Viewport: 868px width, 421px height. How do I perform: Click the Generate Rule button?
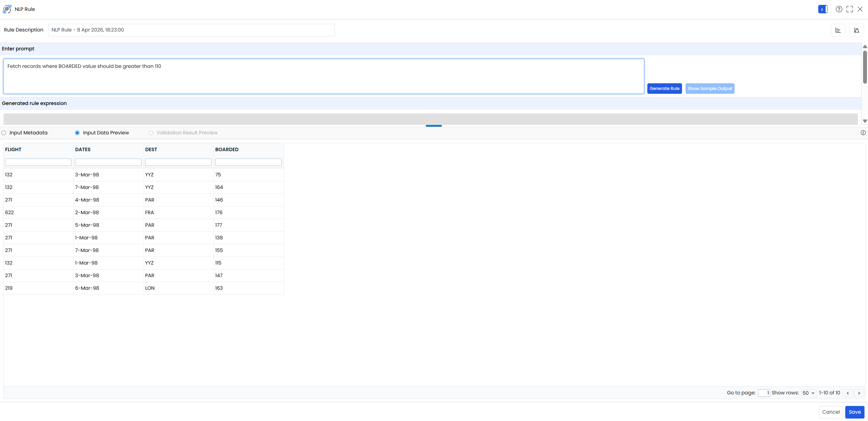point(664,89)
